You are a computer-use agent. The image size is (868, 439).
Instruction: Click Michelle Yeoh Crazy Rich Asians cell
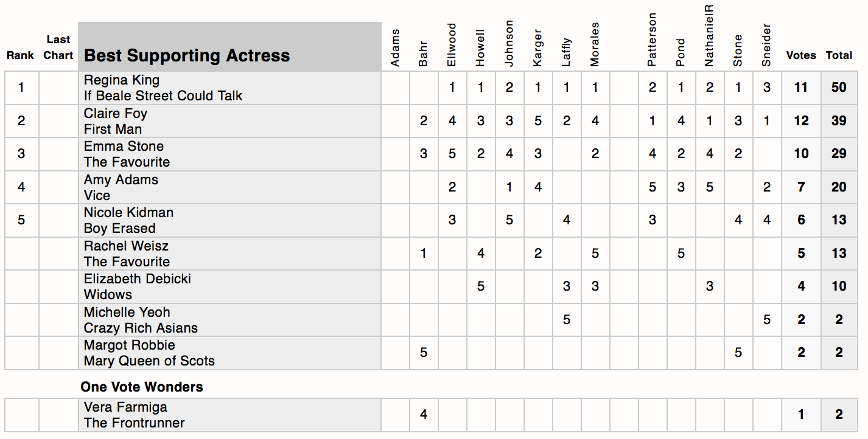tap(229, 320)
